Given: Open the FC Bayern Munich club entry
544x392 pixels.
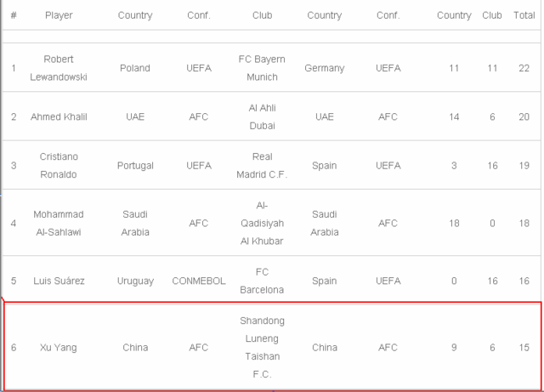Looking at the screenshot, I should click(x=262, y=66).
